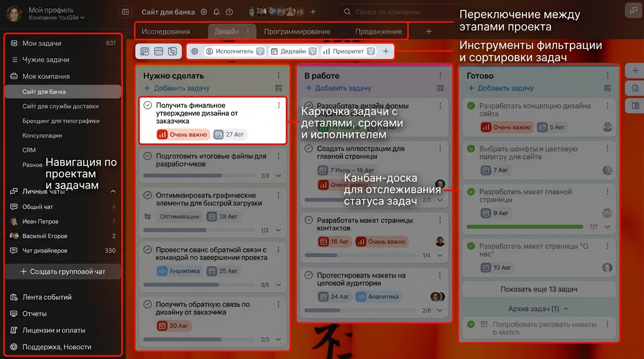Switch to the calendar-style view icon
Screen dimensions: 644x359
coord(158,51)
